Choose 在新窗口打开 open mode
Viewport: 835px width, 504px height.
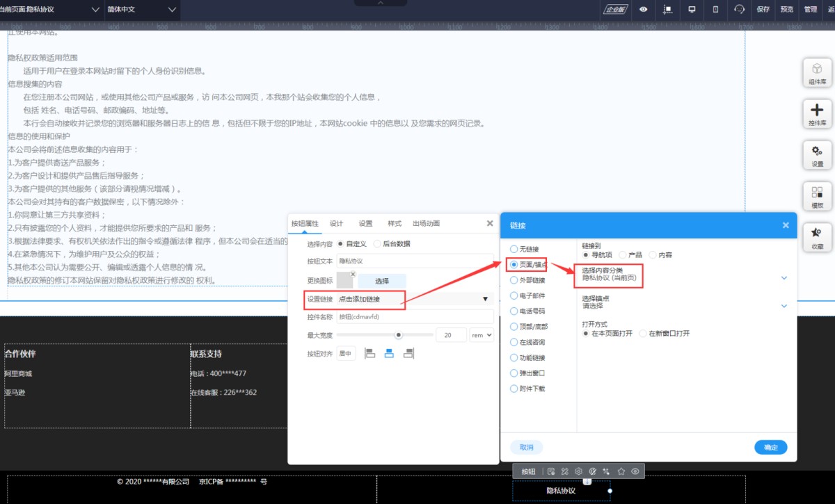click(x=643, y=334)
